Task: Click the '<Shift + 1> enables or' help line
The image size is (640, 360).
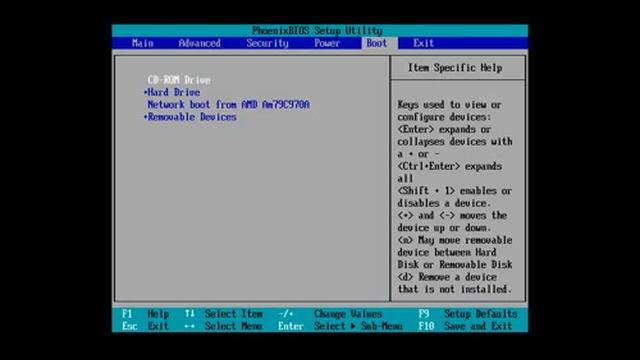Action: (x=454, y=191)
